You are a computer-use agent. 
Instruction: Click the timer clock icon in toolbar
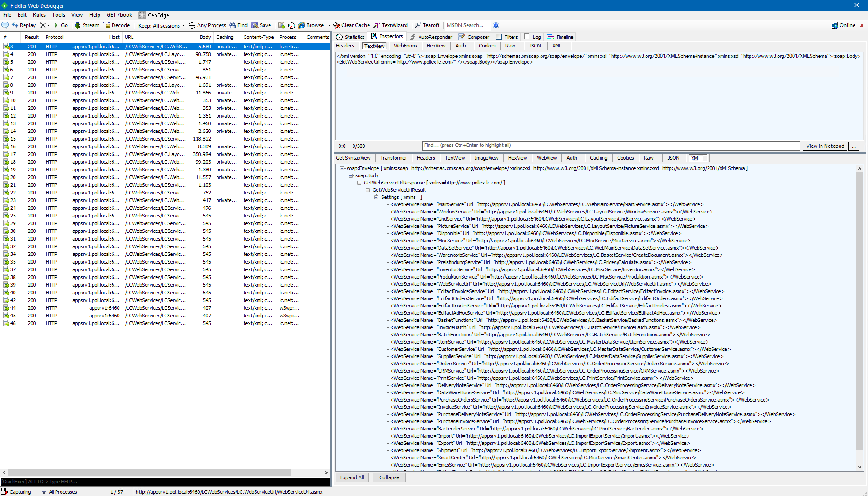pos(292,25)
